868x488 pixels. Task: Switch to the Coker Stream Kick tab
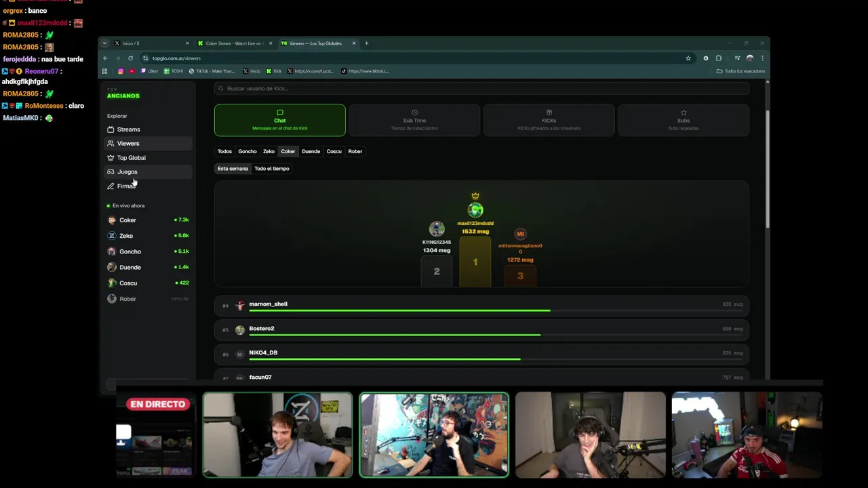235,43
